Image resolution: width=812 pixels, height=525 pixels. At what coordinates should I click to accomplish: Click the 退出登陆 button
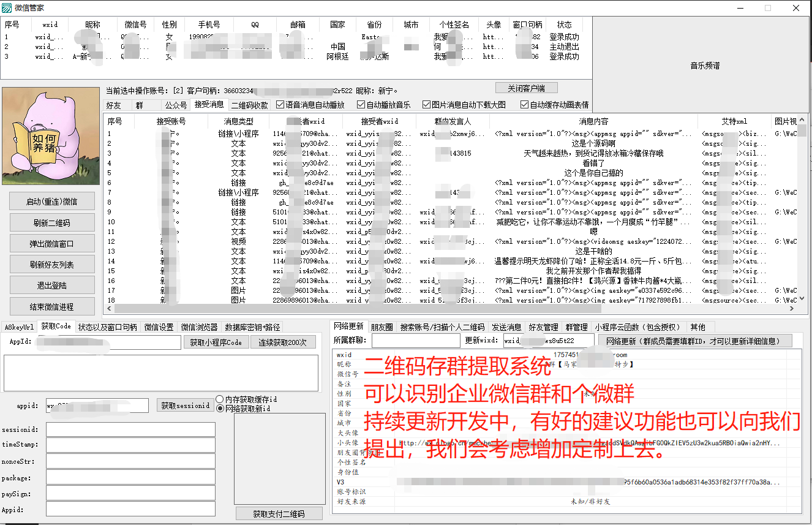point(52,285)
